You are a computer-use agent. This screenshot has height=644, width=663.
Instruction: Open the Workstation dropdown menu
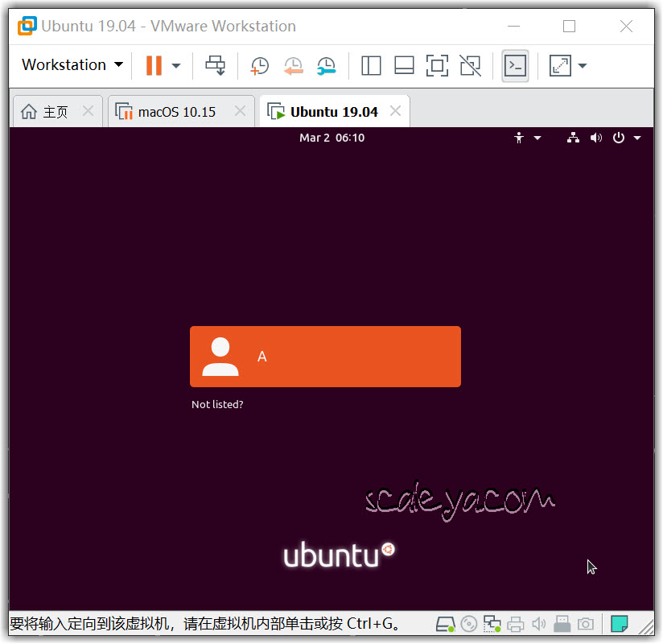tap(72, 65)
